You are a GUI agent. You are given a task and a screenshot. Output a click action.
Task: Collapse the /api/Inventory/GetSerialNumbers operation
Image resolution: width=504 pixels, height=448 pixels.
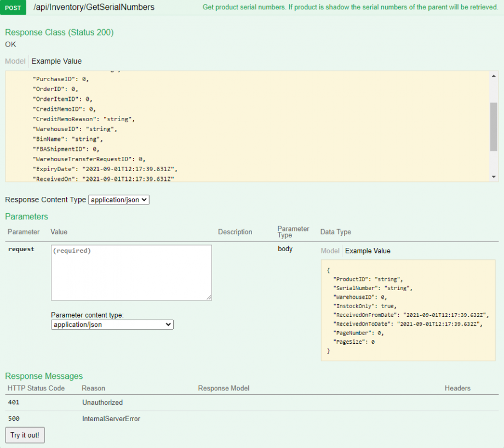93,7
